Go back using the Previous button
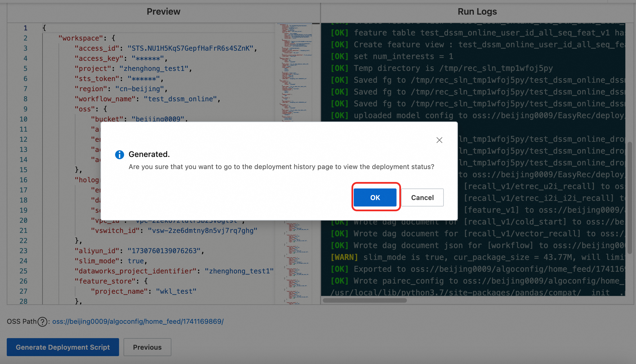This screenshot has height=364, width=636. 147,347
